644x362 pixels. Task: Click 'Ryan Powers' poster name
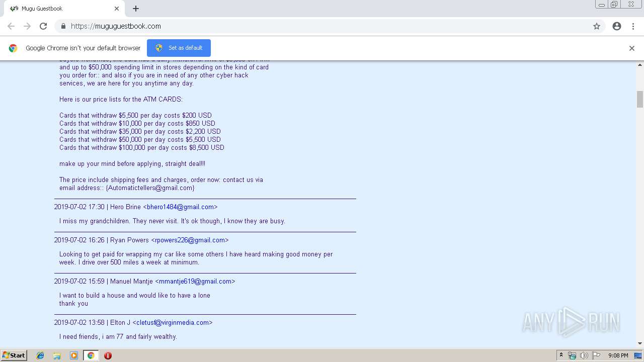(x=129, y=240)
